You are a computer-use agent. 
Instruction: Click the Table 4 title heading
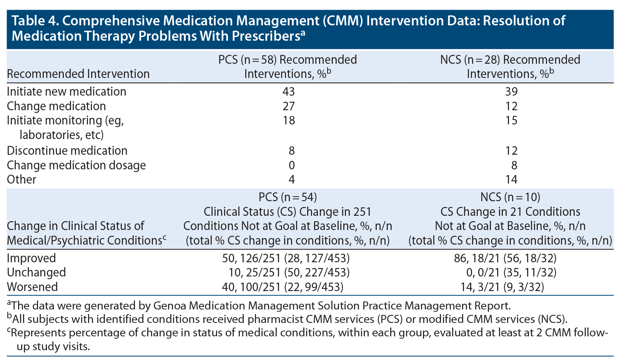[288, 28]
